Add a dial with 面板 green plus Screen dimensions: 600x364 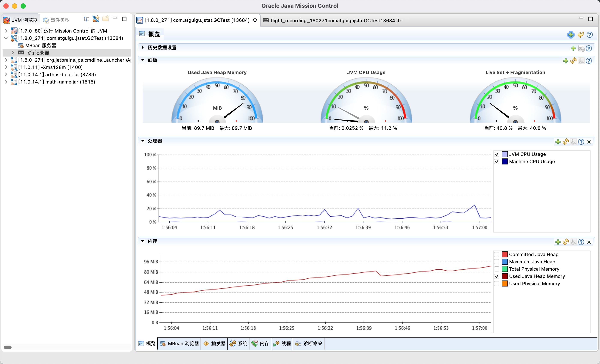click(566, 61)
